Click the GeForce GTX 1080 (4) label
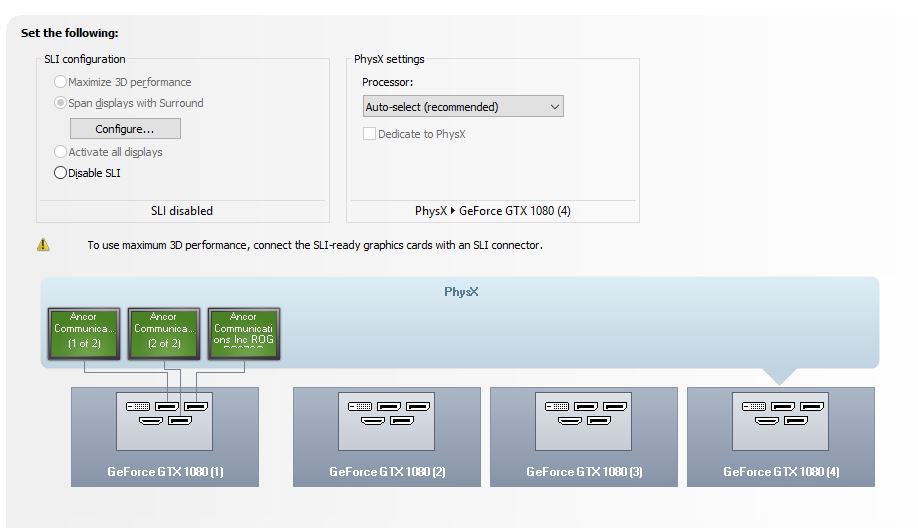Screen dimensions: 918x528 781,472
